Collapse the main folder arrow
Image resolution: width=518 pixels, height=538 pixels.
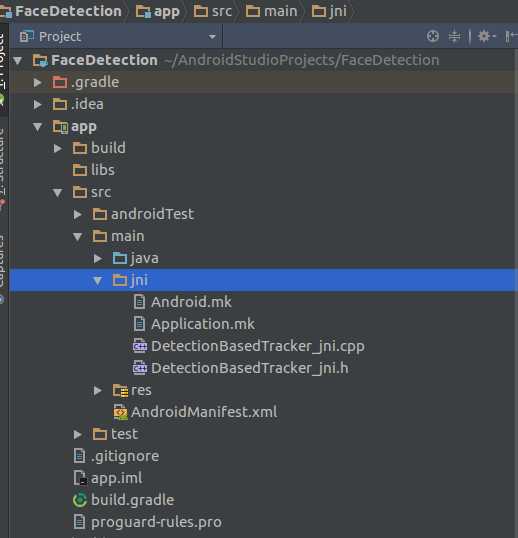point(78,237)
